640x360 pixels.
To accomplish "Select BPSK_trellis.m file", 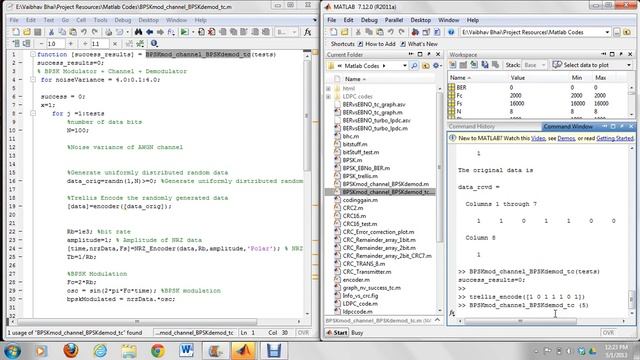I will pos(360,176).
